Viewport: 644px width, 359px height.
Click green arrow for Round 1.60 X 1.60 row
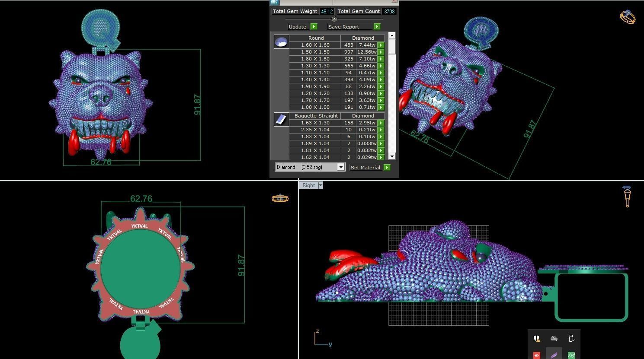(381, 45)
